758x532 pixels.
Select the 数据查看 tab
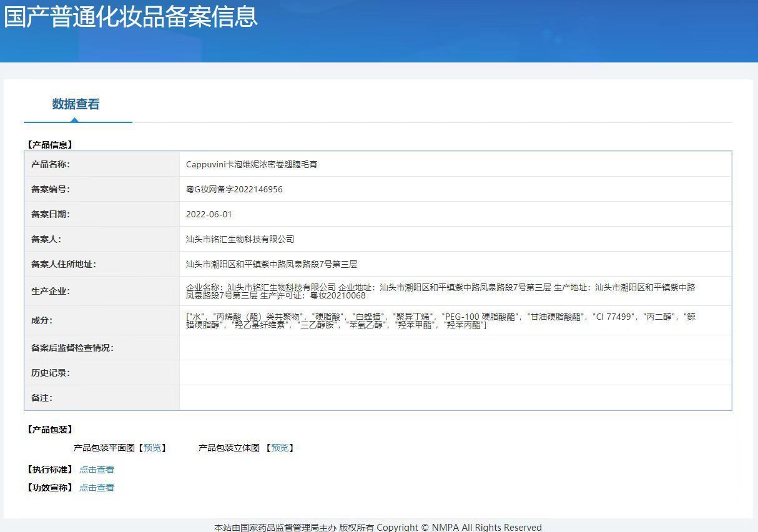pyautogui.click(x=76, y=104)
